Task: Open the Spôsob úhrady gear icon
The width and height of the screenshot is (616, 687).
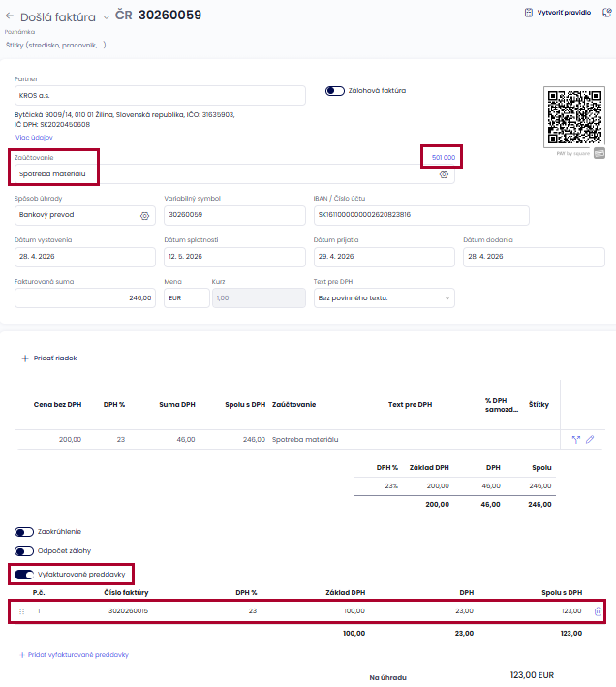Action: (144, 215)
